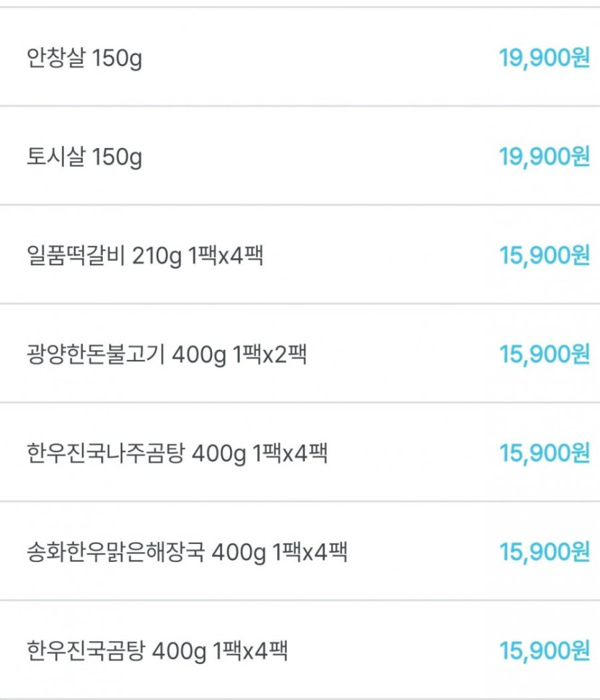Screen dimensions: 600x700
Task: Click the 15,900원 price for 일품떡갈비
Action: (x=544, y=256)
